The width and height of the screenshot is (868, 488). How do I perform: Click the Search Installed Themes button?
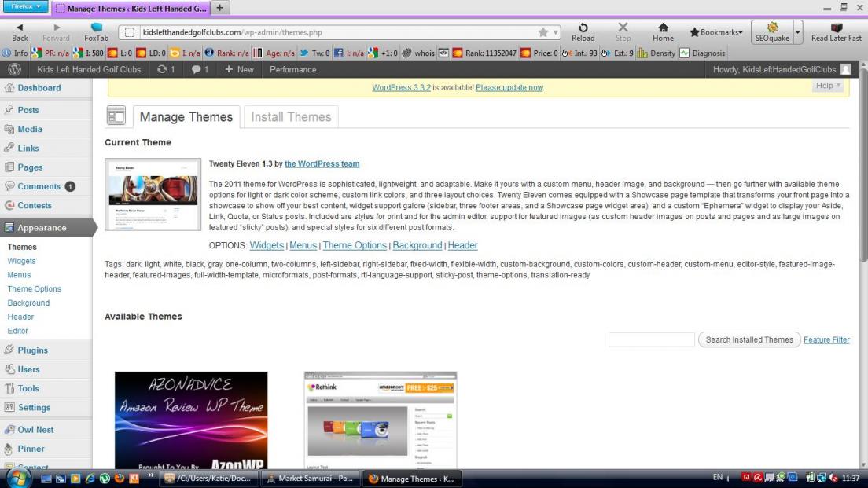coord(749,339)
